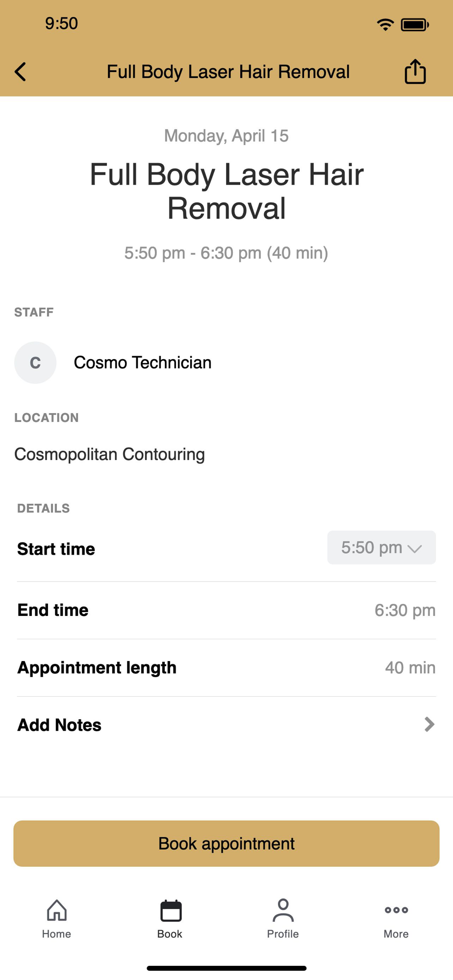The image size is (453, 980).
Task: Tap the Monday, April 15 date text
Action: click(x=226, y=136)
